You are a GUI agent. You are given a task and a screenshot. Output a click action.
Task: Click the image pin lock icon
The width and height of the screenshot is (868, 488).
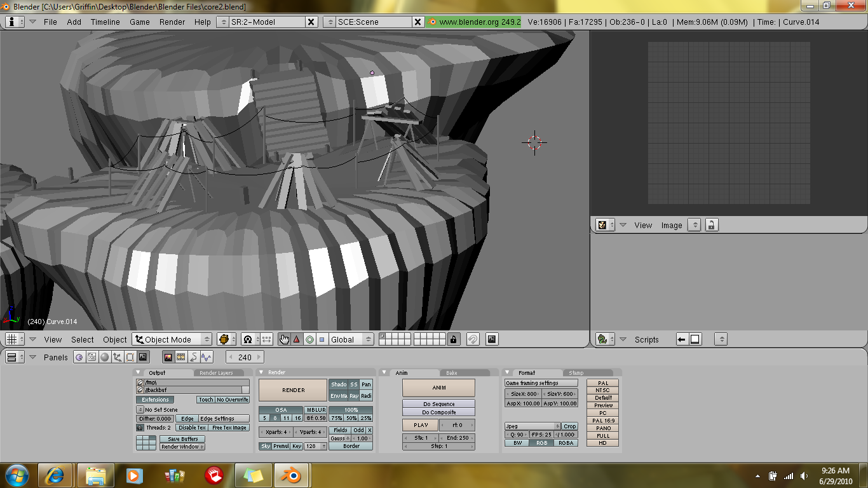[712, 225]
